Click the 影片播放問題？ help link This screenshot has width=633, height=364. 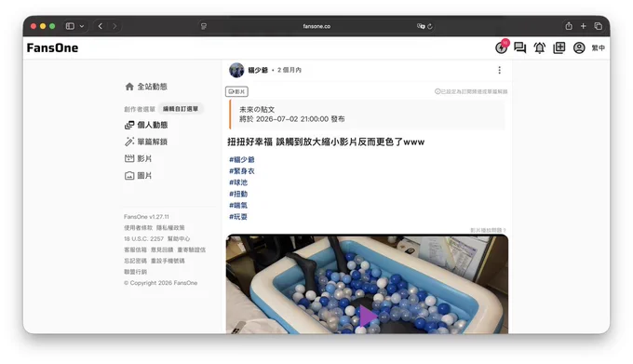[x=488, y=230]
